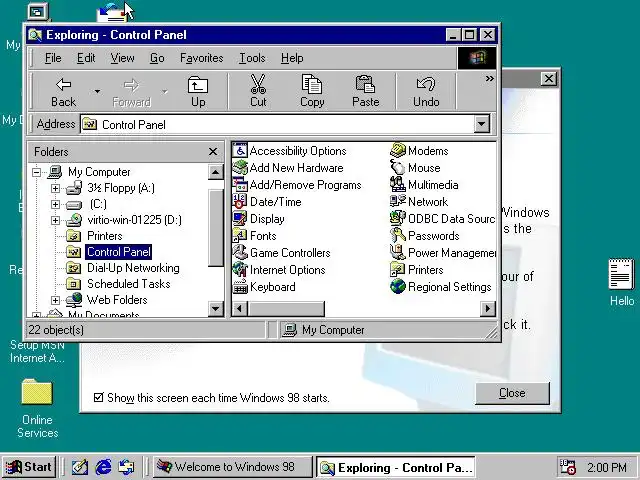
Task: Open the Online Services desktop folder
Action: [x=37, y=408]
